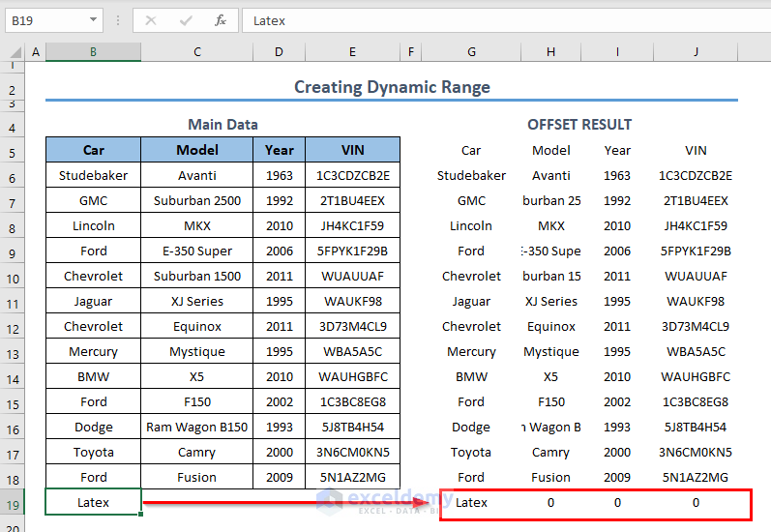Select column A header
The height and width of the screenshot is (532, 771).
click(x=36, y=51)
